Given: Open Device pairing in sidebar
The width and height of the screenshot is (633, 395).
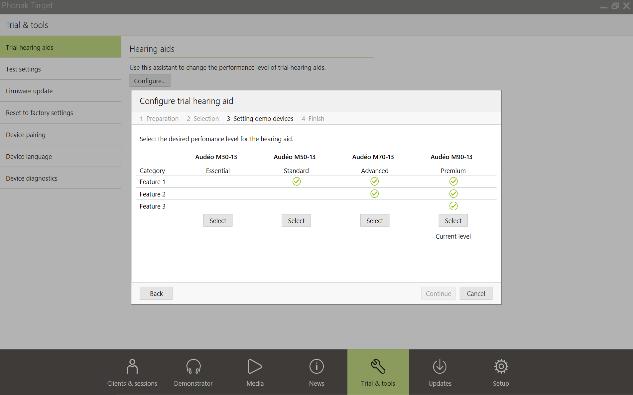Looking at the screenshot, I should click(x=61, y=134).
